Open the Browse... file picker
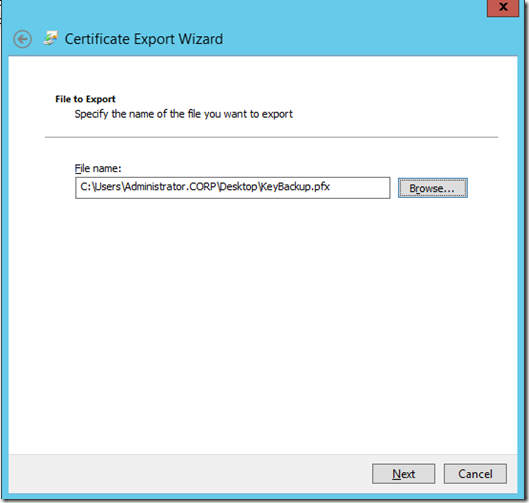 click(433, 188)
